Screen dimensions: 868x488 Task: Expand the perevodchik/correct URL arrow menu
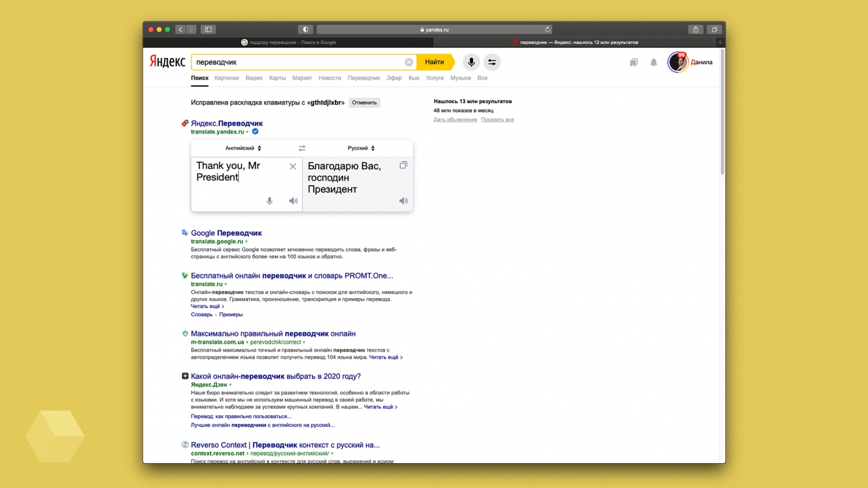pos(304,342)
